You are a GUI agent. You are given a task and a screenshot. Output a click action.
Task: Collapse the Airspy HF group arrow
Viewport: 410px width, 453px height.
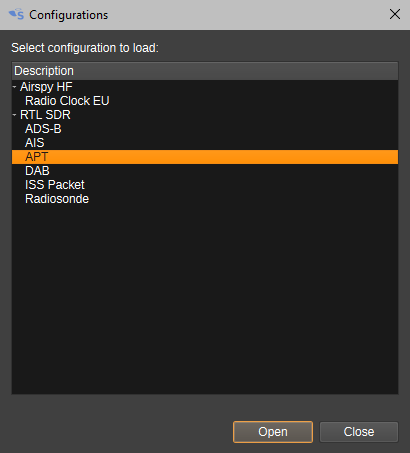(15, 87)
